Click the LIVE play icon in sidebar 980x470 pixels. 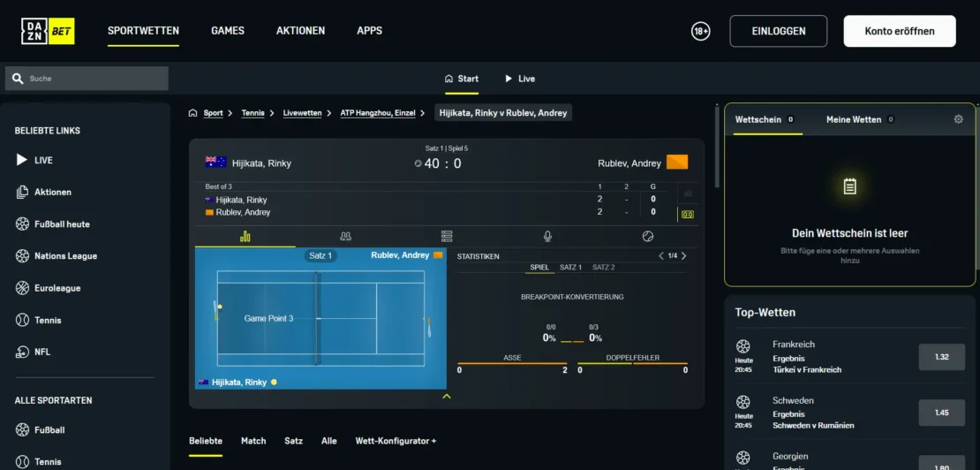point(22,160)
